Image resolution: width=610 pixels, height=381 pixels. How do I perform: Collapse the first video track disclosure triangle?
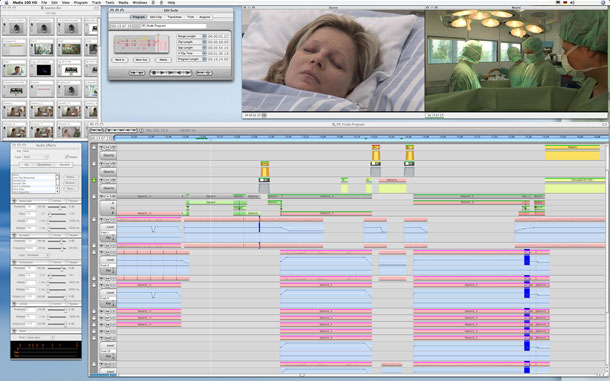[x=101, y=148]
